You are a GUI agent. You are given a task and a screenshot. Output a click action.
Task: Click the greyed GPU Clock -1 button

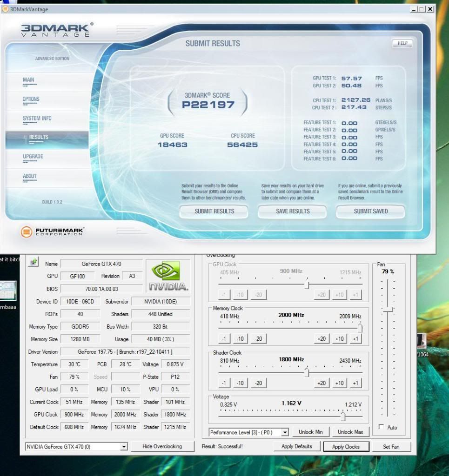tap(224, 294)
